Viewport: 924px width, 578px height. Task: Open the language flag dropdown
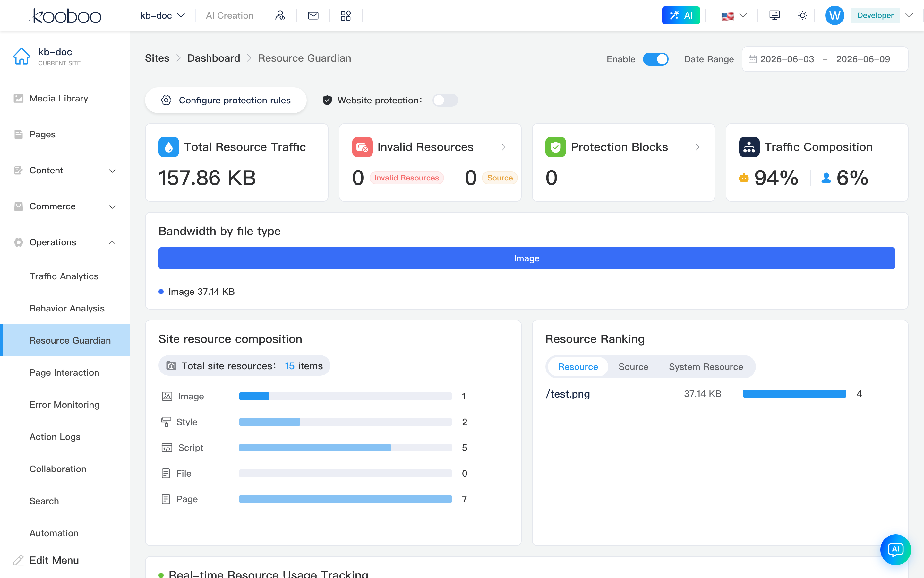click(734, 16)
